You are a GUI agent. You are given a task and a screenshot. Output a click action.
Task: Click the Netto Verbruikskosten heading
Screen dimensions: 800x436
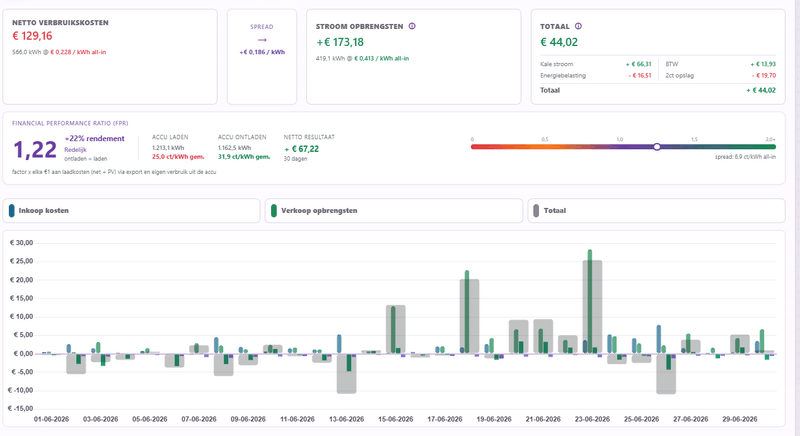[60, 22]
